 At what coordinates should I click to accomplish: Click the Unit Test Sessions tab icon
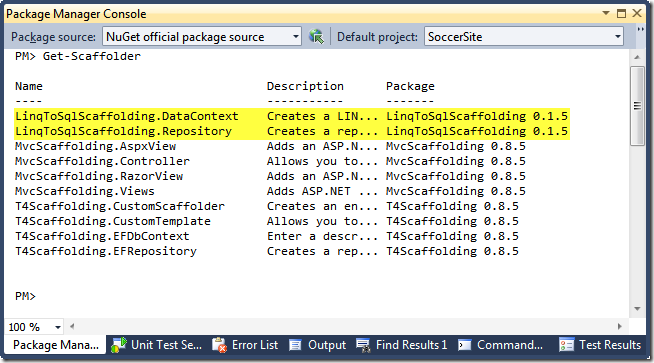click(118, 345)
